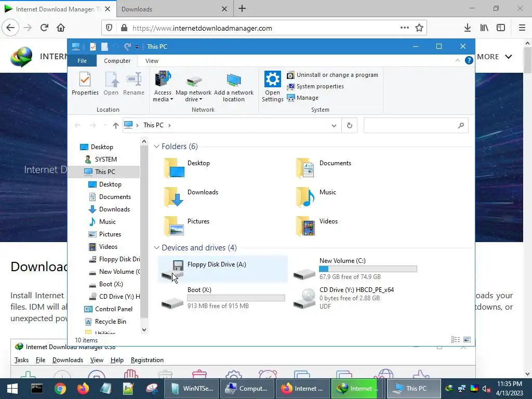Open Map network drive dropdown
The height and width of the screenshot is (399, 532).
tap(193, 87)
